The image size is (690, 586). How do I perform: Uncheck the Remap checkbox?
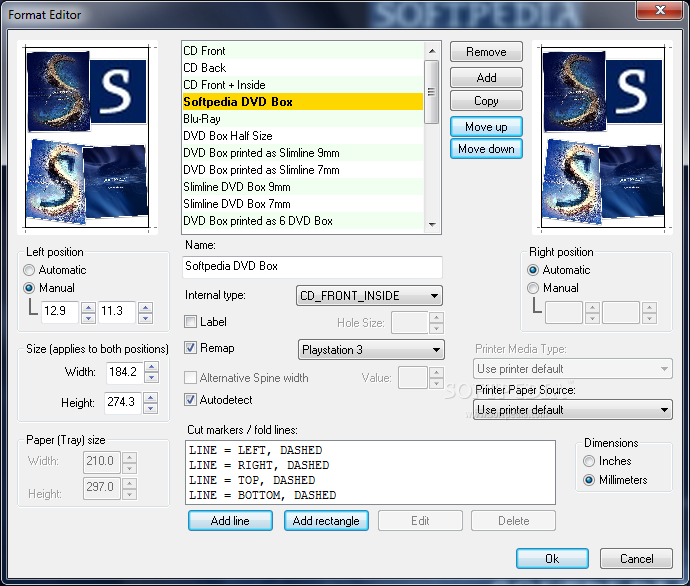click(x=191, y=348)
